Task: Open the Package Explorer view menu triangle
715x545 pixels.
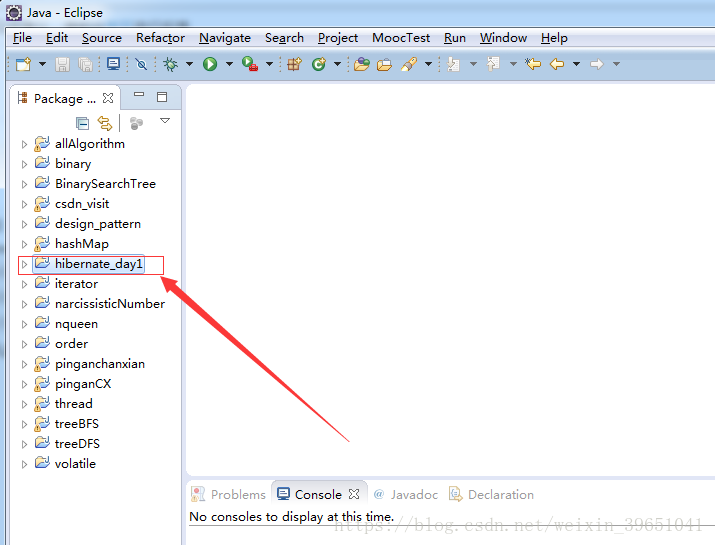Action: pos(165,121)
